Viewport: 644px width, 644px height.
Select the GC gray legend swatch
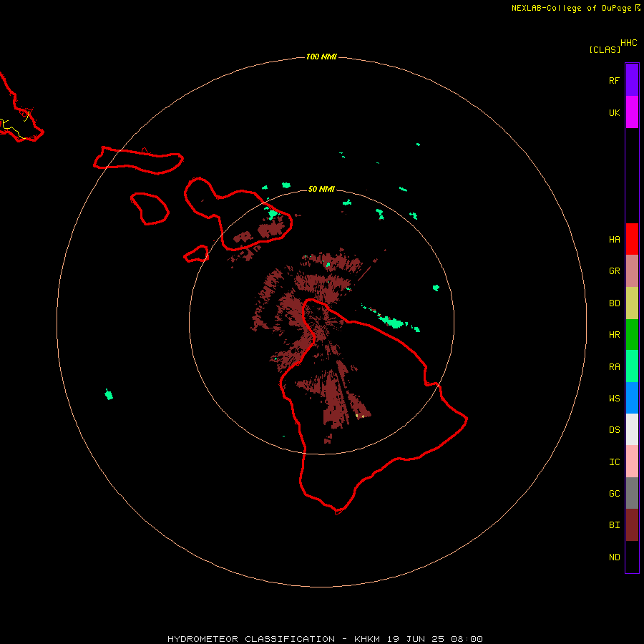click(x=632, y=493)
